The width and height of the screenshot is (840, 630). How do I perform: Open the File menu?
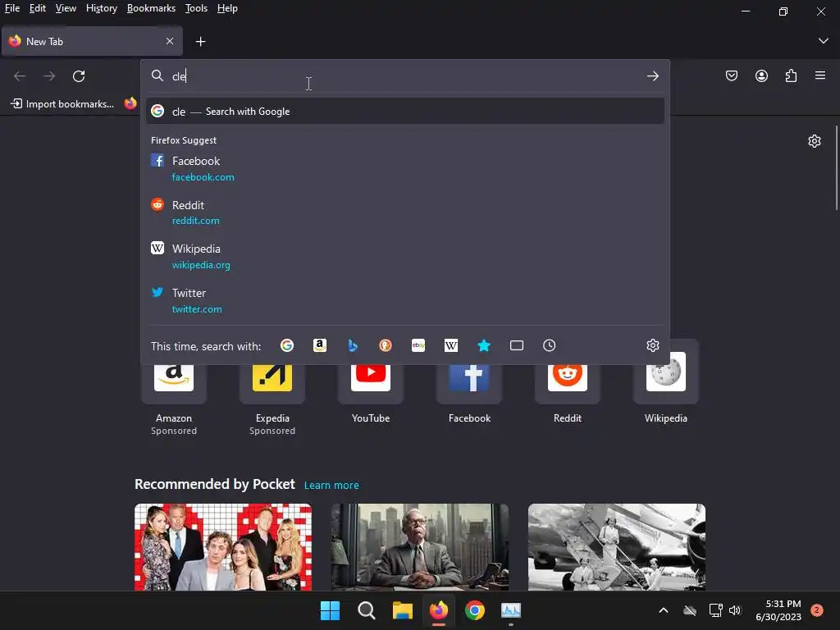tap(11, 8)
